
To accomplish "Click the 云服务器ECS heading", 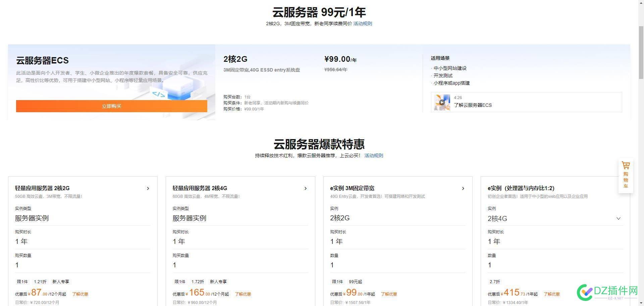I will [42, 60].
